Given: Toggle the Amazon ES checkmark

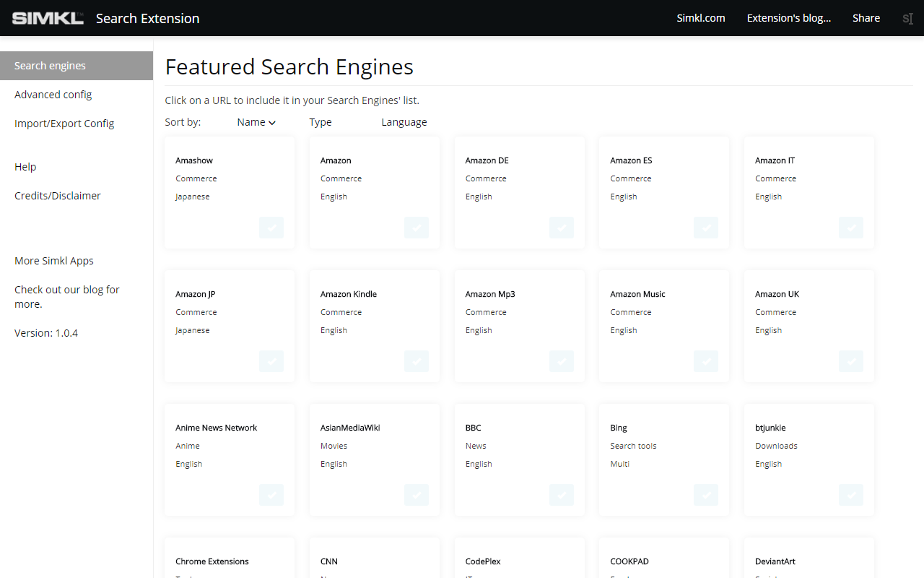Looking at the screenshot, I should click(706, 228).
